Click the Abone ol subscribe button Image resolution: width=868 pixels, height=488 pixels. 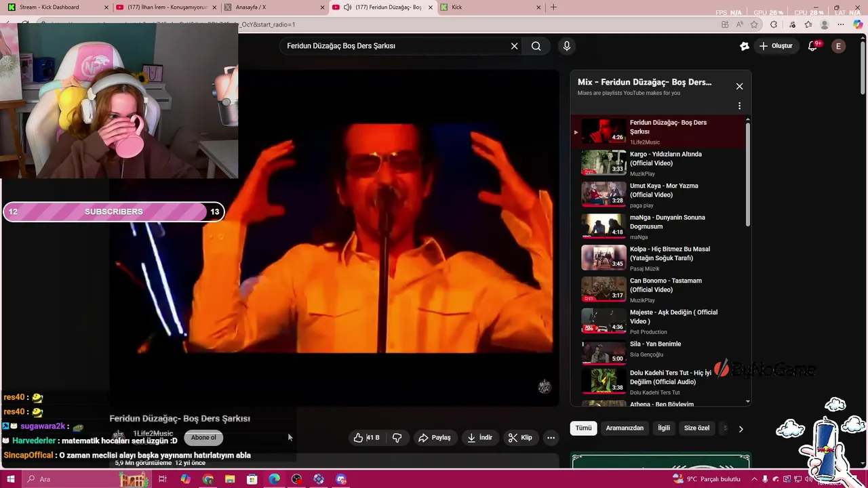click(x=203, y=438)
